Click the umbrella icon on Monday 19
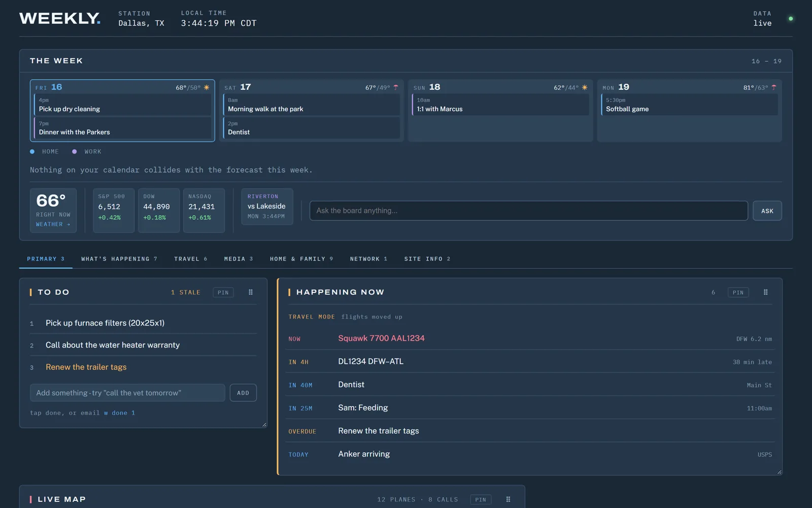The image size is (812, 508). coord(774,87)
